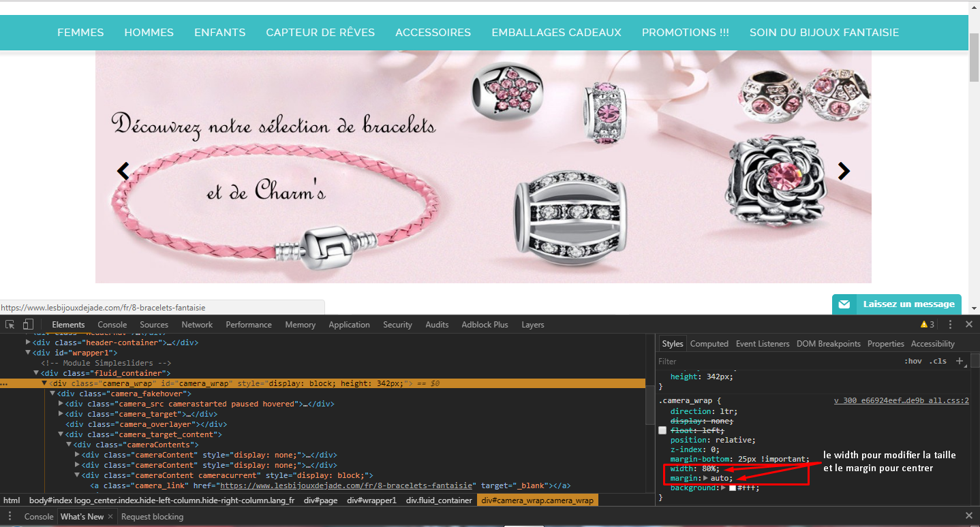Click the Laissez un message button

coord(897,304)
